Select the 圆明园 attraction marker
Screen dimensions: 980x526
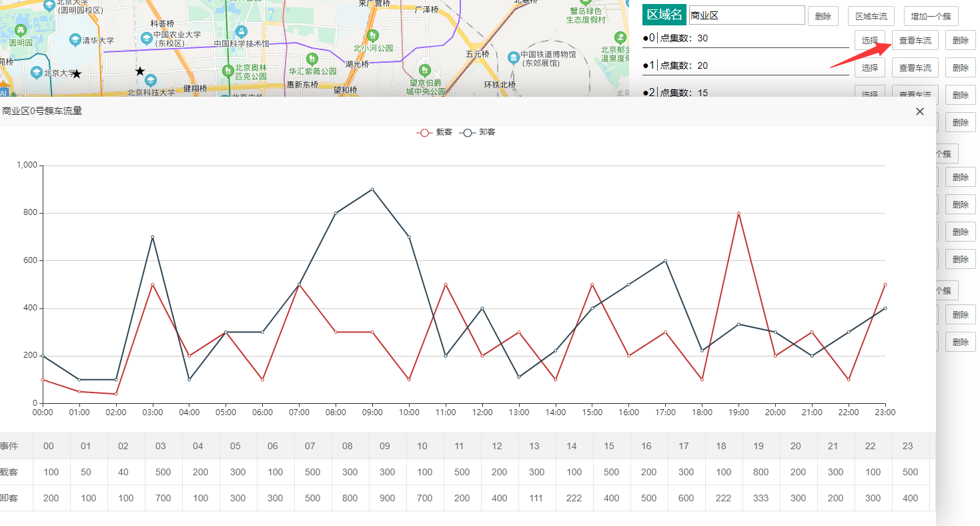click(x=20, y=30)
